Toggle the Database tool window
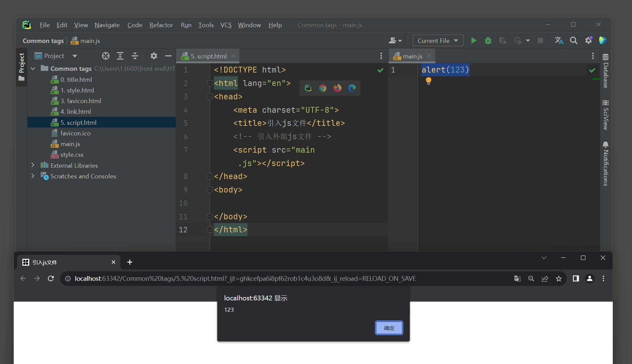Viewport: 632px width, 364px height. click(x=606, y=71)
